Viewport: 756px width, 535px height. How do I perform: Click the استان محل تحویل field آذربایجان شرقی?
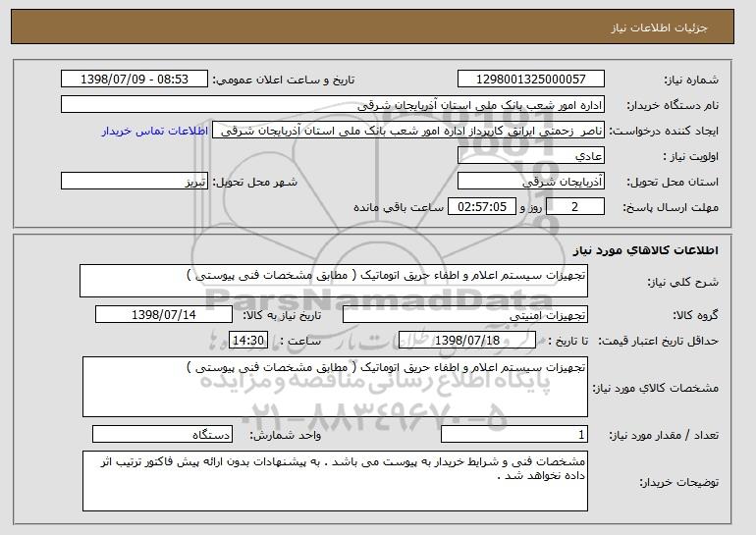(x=531, y=182)
